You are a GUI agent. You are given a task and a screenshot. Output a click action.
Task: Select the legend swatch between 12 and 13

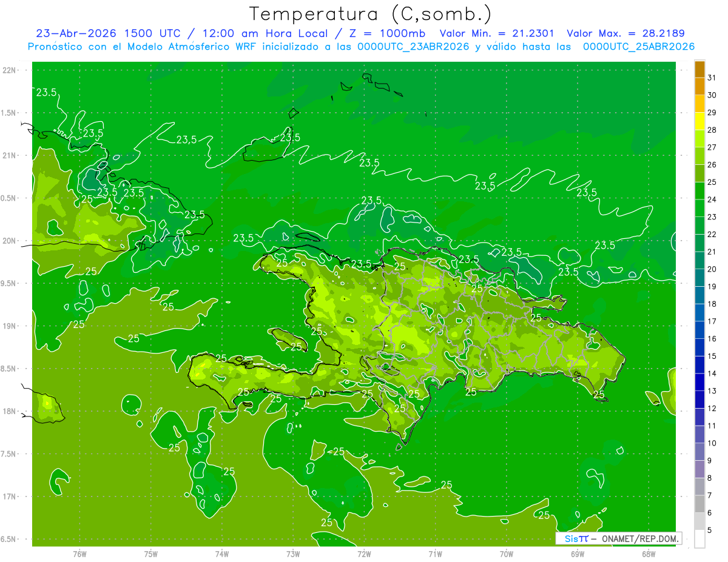(x=699, y=400)
